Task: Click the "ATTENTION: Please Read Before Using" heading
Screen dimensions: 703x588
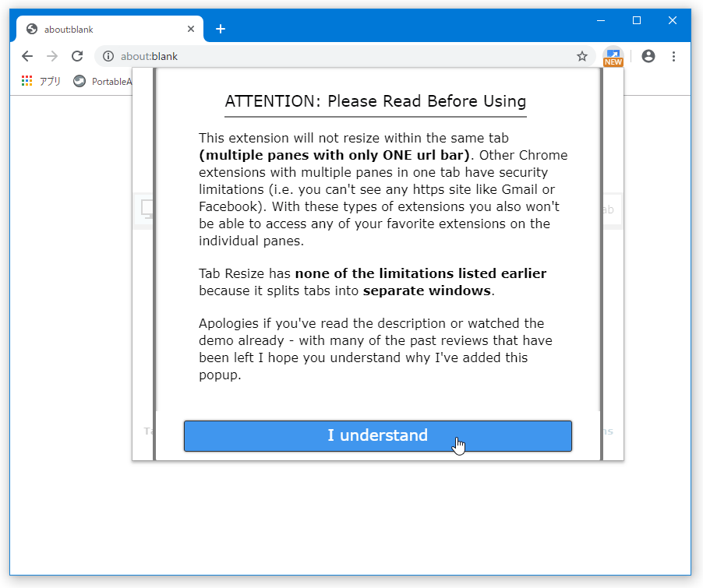Action: pyautogui.click(x=375, y=101)
